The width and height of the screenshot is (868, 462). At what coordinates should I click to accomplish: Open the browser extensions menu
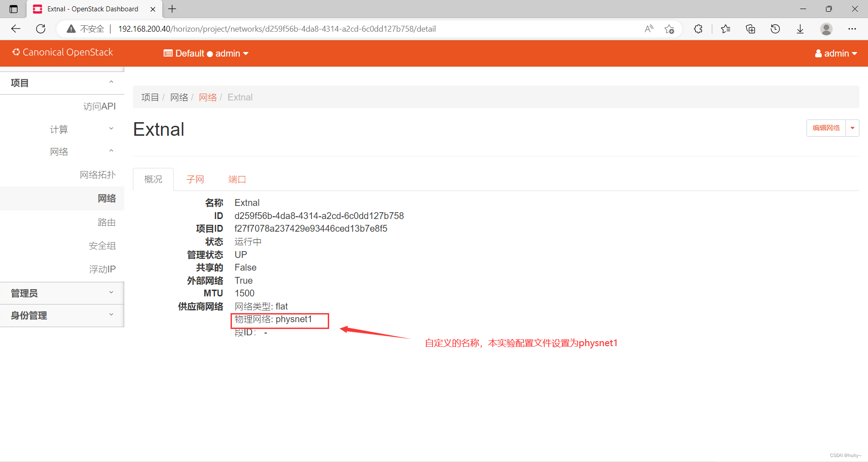coord(698,29)
